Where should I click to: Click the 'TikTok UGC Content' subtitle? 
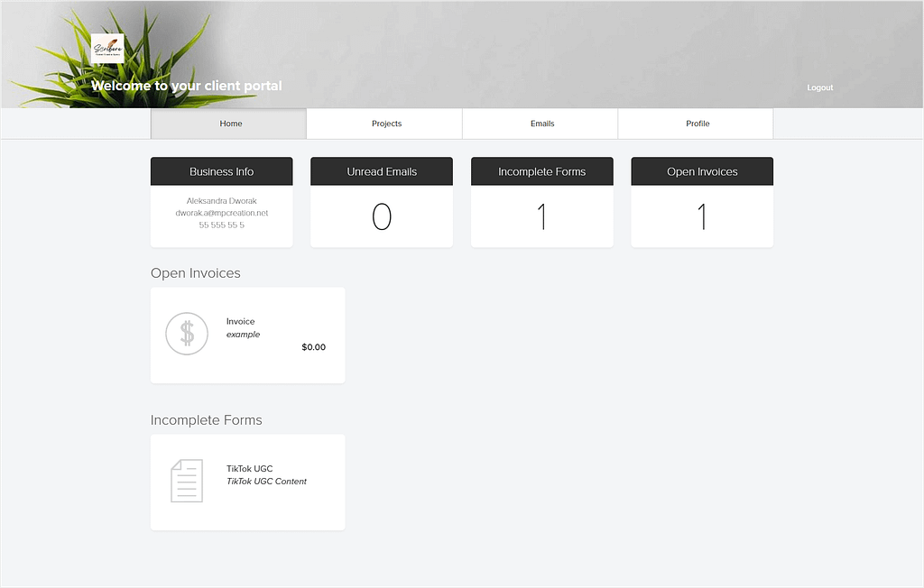(x=266, y=482)
